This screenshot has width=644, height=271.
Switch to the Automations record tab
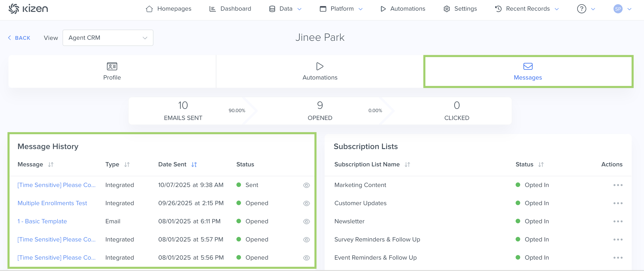click(320, 71)
